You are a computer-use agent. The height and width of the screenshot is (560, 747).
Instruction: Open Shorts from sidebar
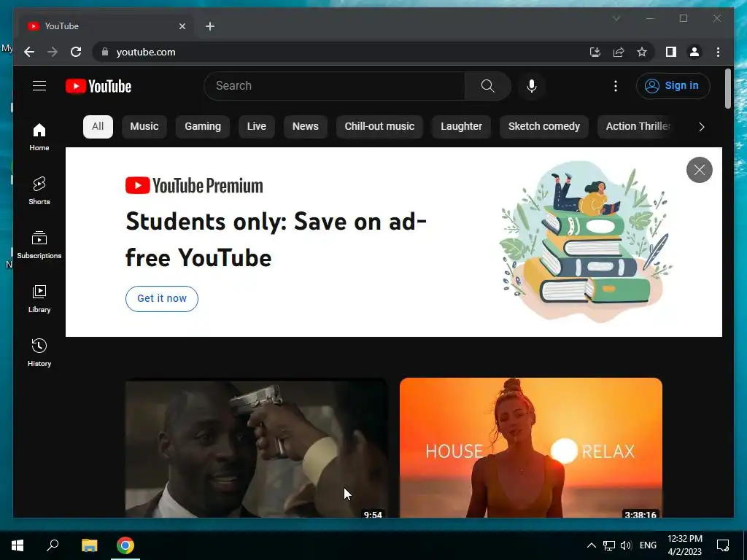tap(39, 191)
